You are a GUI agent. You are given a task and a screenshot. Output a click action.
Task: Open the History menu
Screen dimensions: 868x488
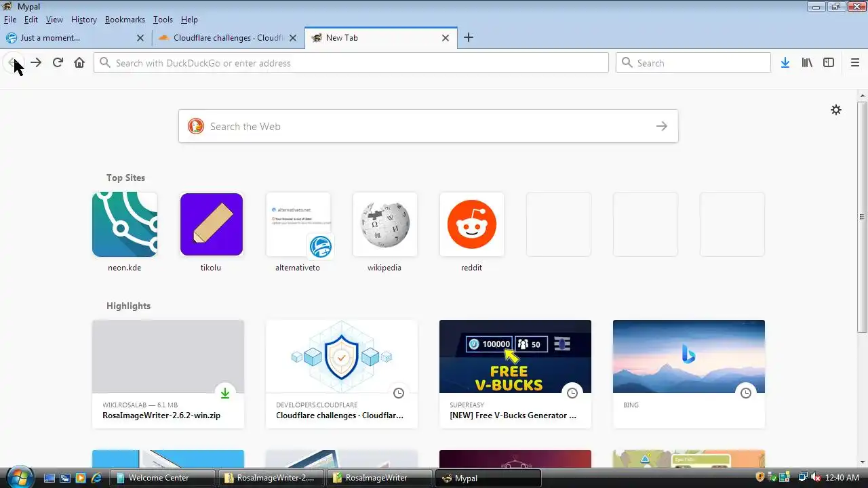(x=84, y=20)
